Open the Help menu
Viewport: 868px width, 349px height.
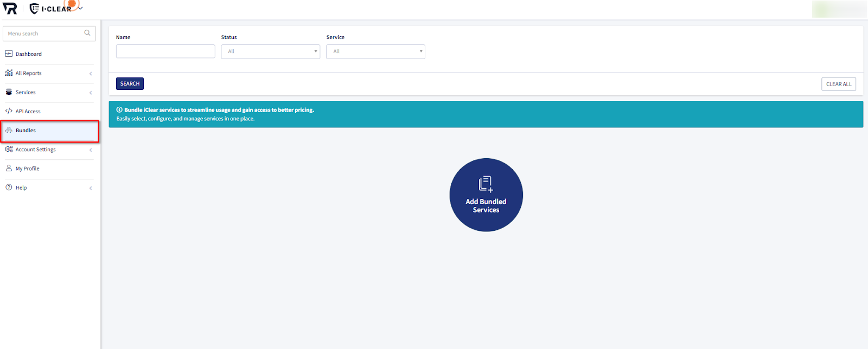tap(49, 188)
